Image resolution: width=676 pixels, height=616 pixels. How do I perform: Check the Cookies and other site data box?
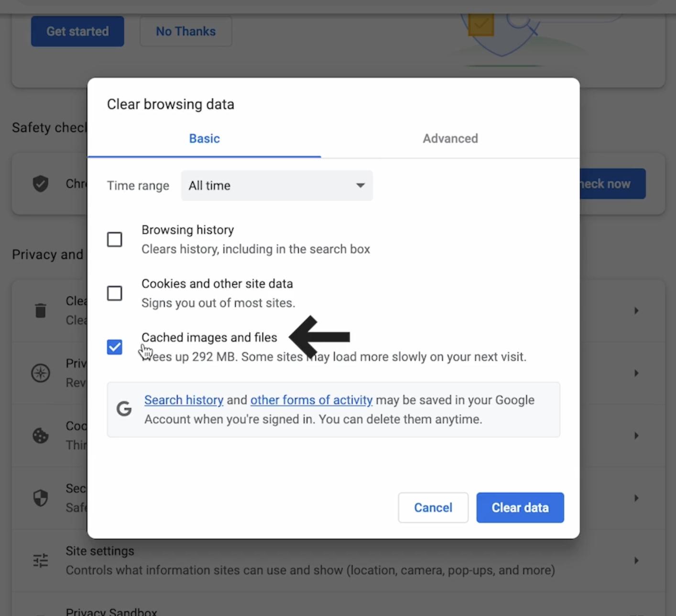(115, 293)
